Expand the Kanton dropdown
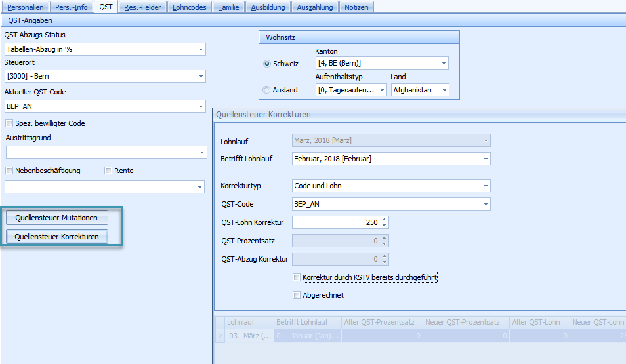626x364 pixels. 444,63
